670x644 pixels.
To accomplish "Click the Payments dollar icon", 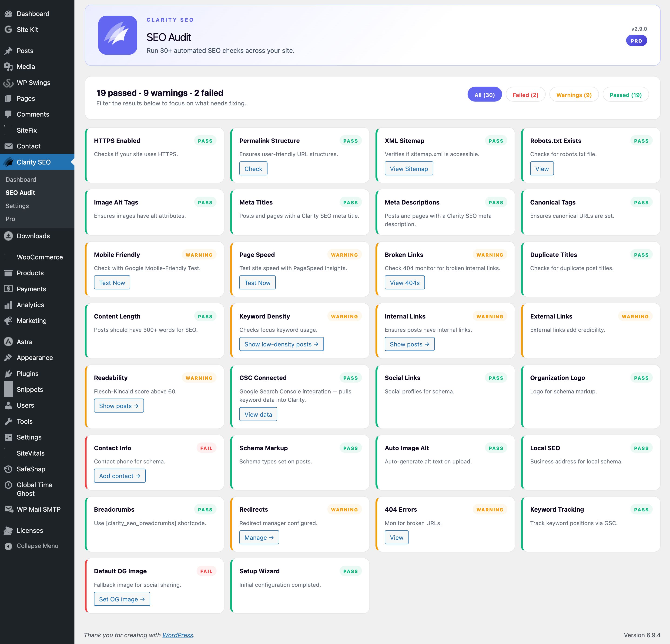I will (8, 289).
